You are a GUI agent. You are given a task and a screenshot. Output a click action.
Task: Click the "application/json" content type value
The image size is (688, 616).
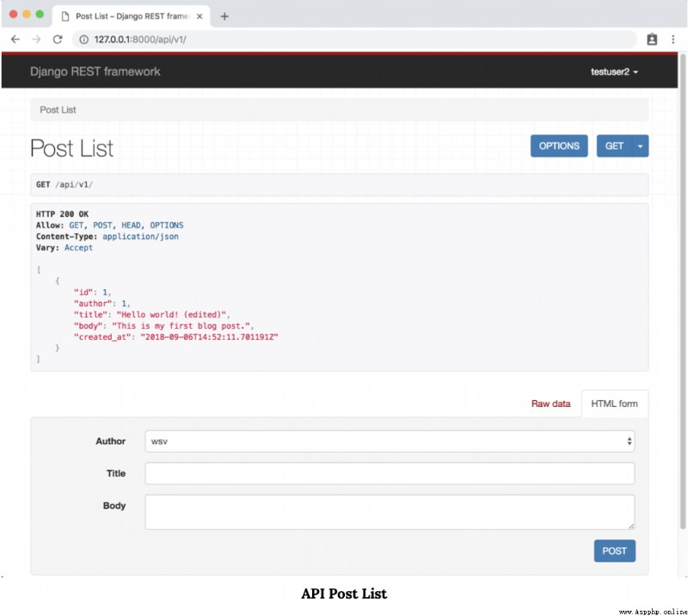pyautogui.click(x=140, y=237)
